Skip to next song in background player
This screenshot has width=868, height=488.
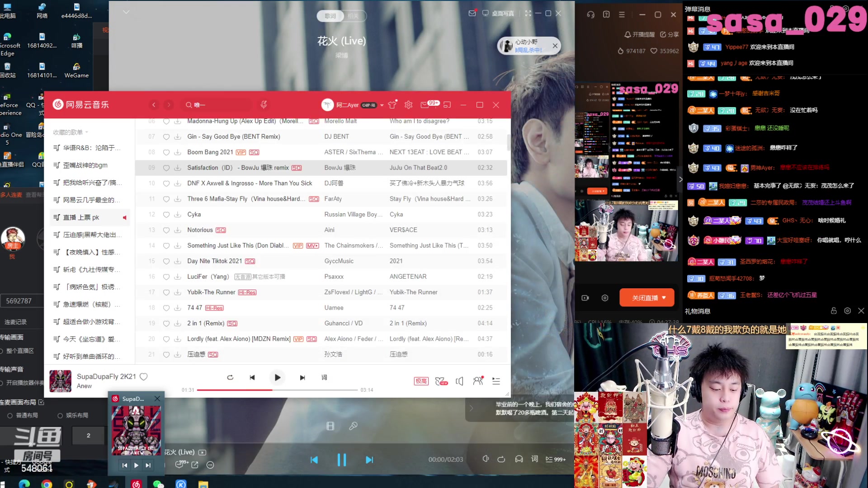pos(369,460)
